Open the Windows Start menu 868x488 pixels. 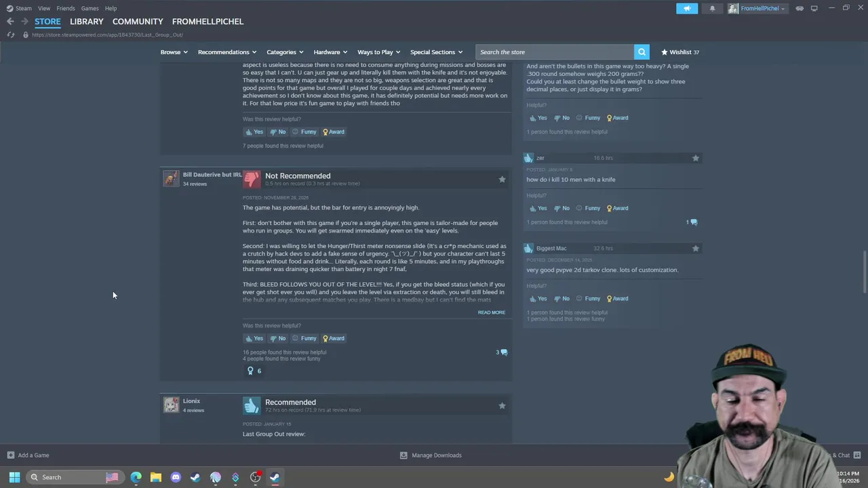[14, 477]
